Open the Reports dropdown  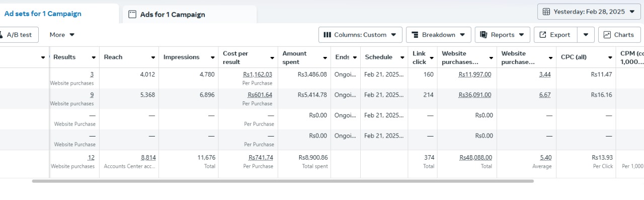click(x=502, y=35)
